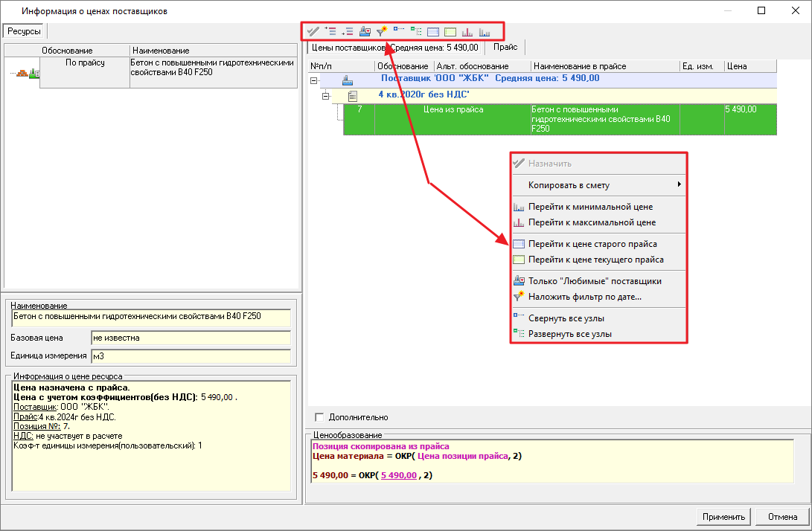Click the favorite suppliers icon in the toolbar
Image resolution: width=812 pixels, height=531 pixels.
[365, 31]
